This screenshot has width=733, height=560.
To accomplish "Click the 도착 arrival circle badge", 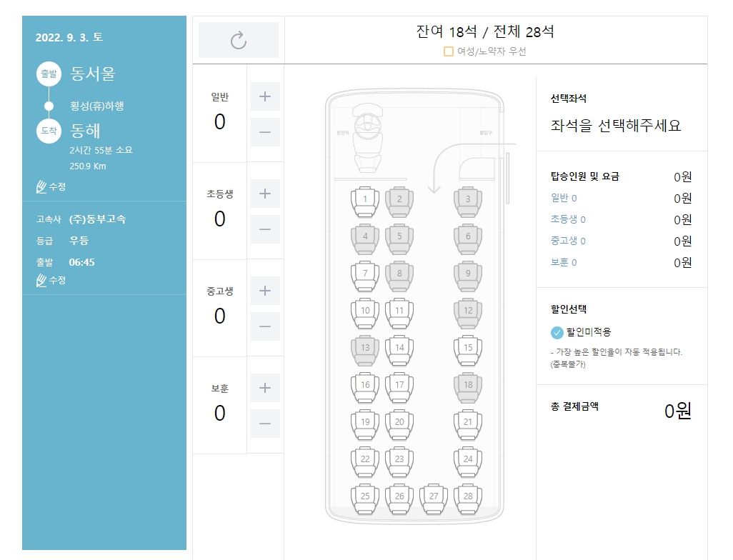I will coord(48,131).
